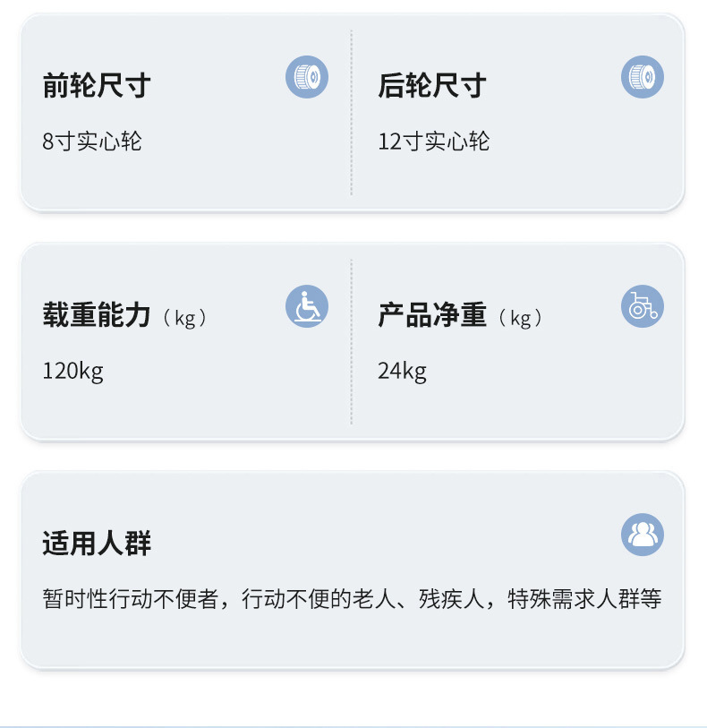This screenshot has height=728, width=707.
Task: Click the dotted divider between wheel sizes
Action: coord(352,112)
